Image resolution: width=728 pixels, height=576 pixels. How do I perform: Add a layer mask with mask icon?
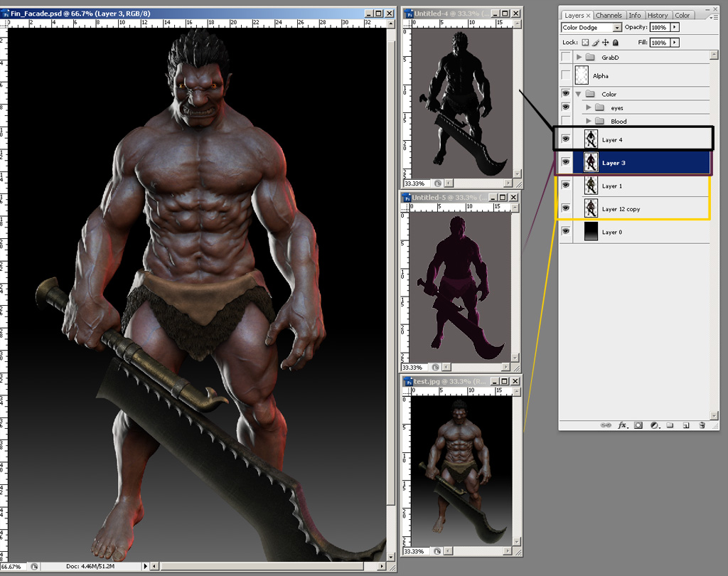[638, 425]
